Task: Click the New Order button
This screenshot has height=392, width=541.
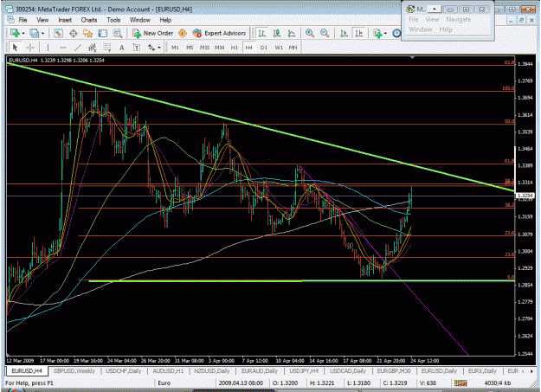Action: coord(153,33)
